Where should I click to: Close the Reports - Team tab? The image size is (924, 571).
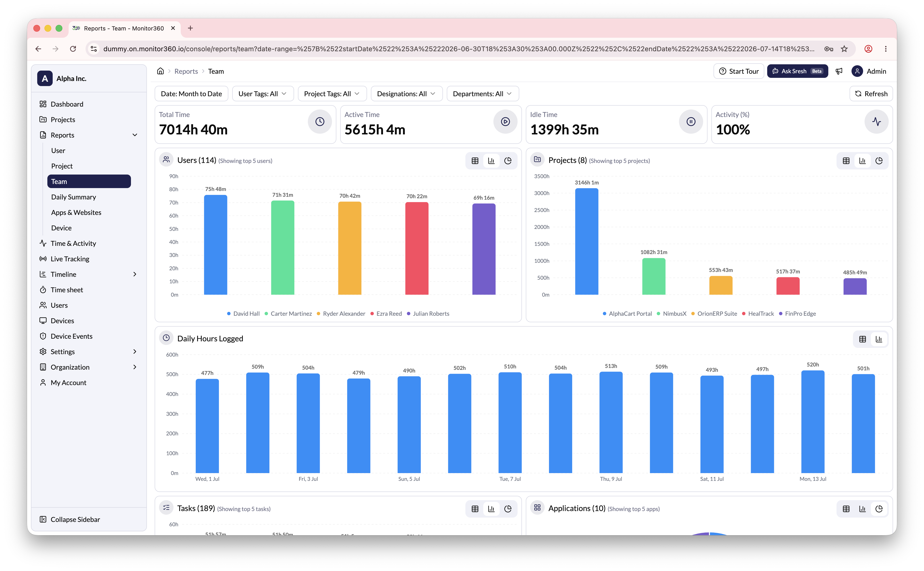tap(173, 28)
